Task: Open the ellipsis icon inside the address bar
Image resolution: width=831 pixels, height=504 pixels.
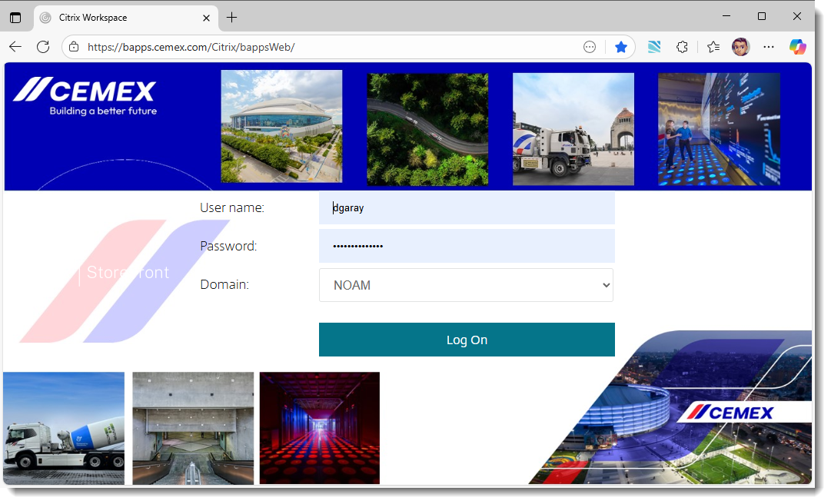Action: tap(589, 46)
